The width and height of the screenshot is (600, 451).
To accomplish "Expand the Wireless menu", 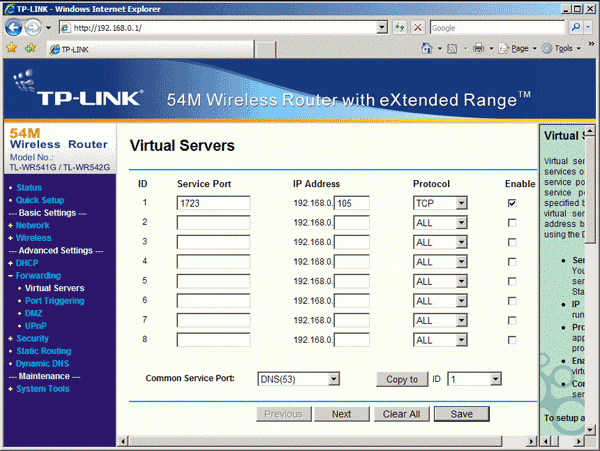I will coord(33,238).
